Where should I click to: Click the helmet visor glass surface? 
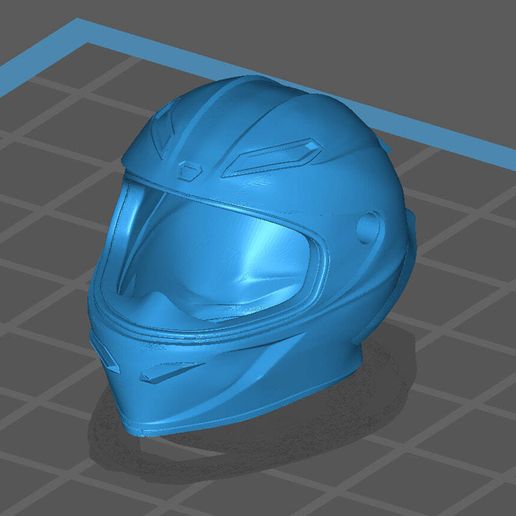point(213,253)
